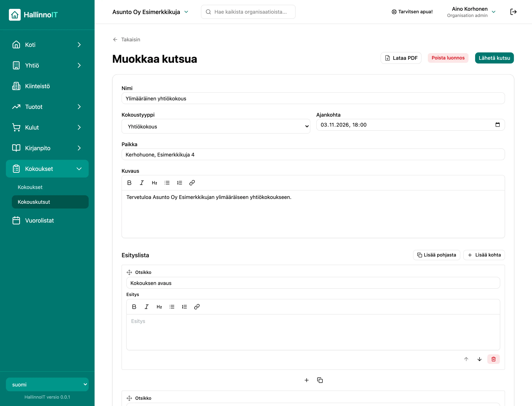This screenshot has height=406, width=532.
Task: Click the Lähetä kutsu button
Action: (x=494, y=58)
